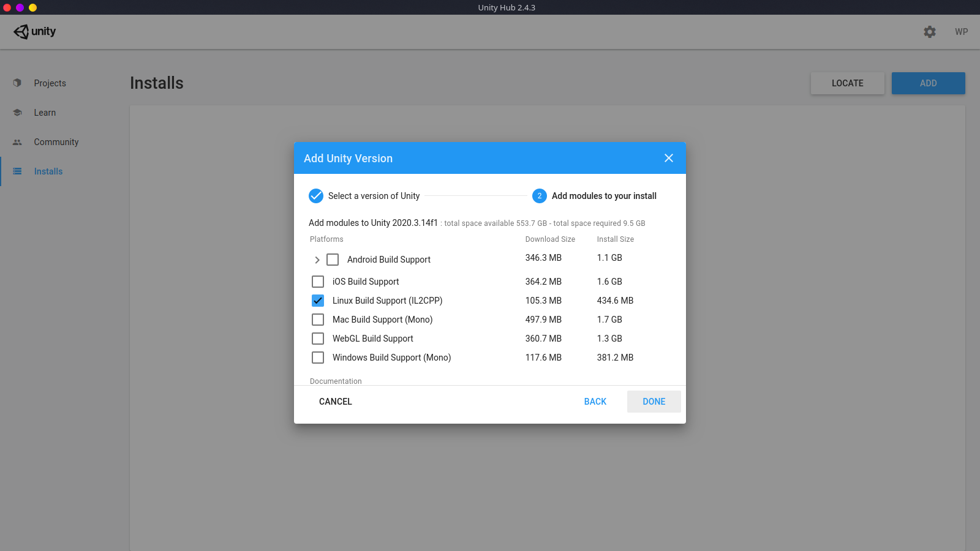Uncheck Linux Build Support (IL2CPP)
Viewport: 980px width, 551px height.
coord(318,301)
